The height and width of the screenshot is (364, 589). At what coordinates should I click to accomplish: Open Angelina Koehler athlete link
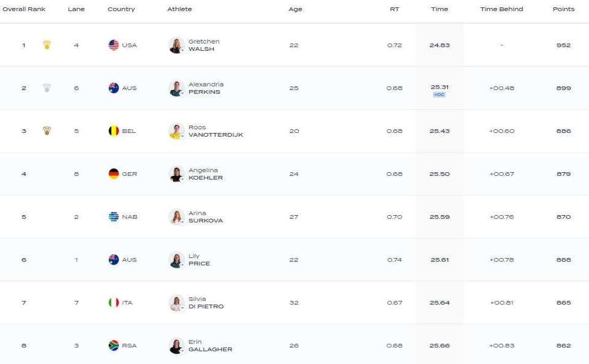(x=206, y=174)
